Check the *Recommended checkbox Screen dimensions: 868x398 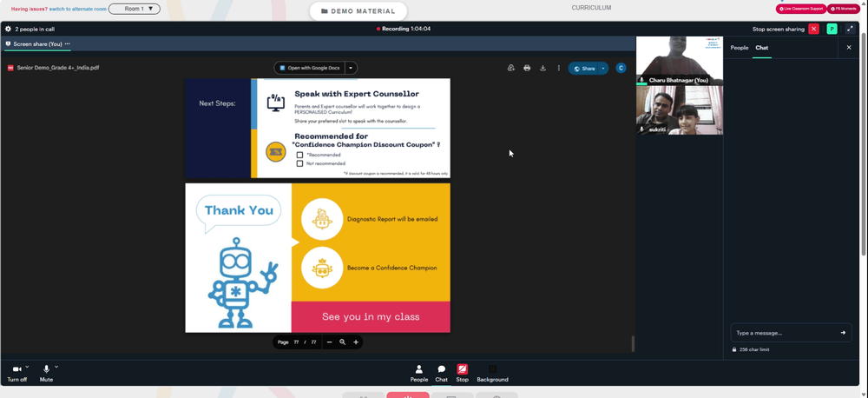(299, 156)
